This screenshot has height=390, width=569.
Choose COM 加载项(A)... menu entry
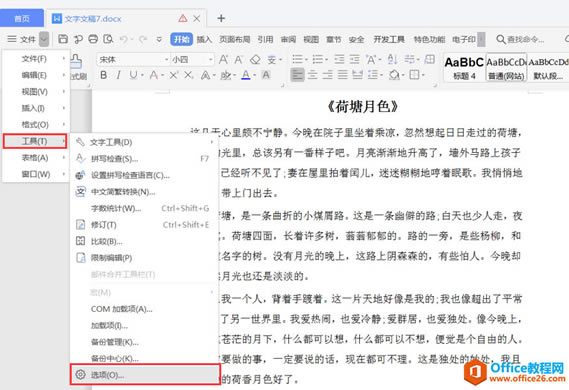(x=144, y=309)
